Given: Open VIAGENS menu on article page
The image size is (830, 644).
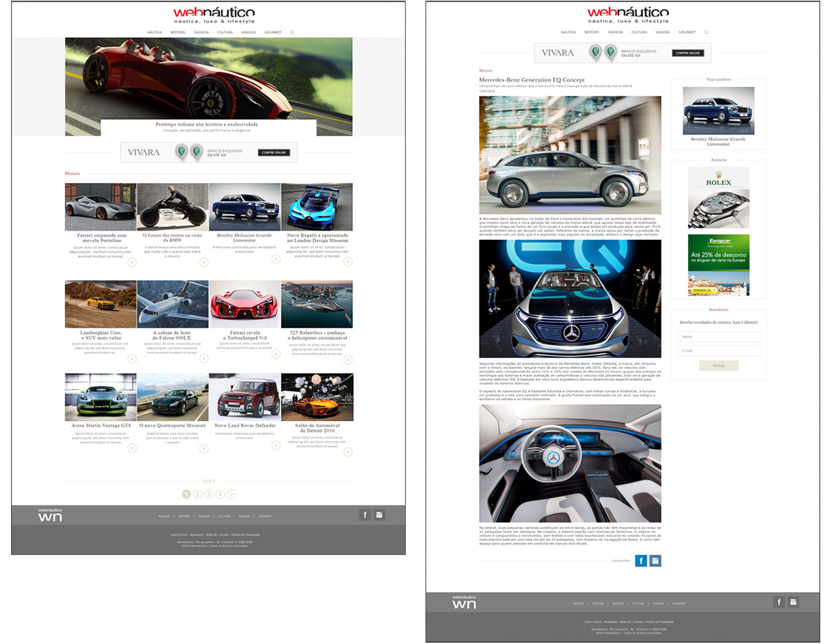Looking at the screenshot, I should [x=663, y=32].
